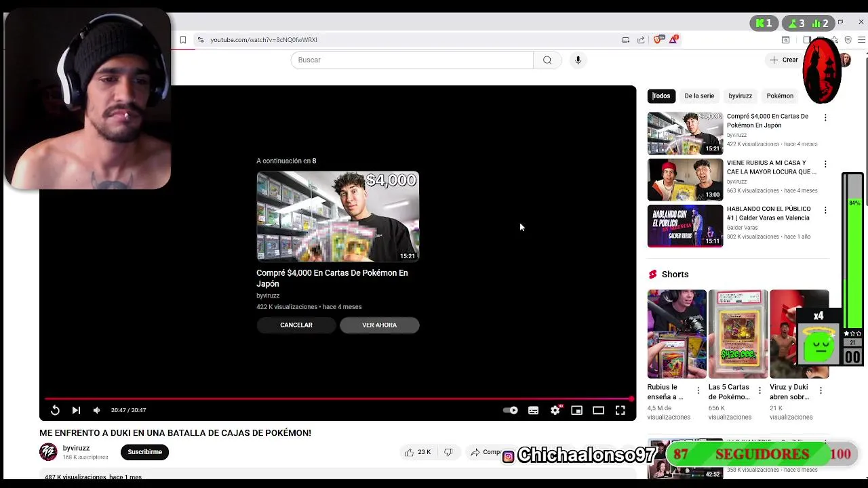Turn on subtitles with the captions icon
The width and height of the screenshot is (868, 488).
[x=533, y=410]
